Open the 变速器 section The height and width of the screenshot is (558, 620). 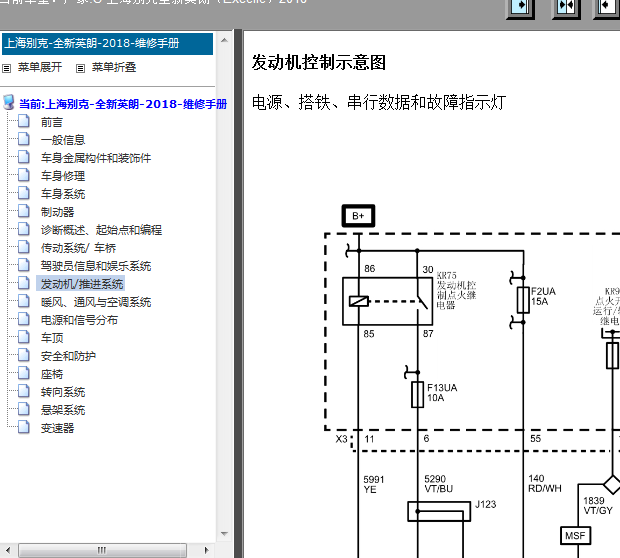[x=57, y=428]
